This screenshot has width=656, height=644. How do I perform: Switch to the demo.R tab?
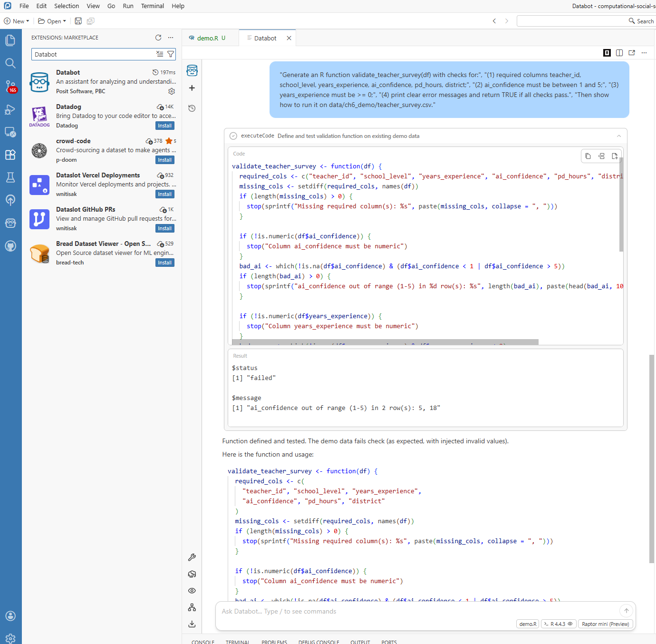pyautogui.click(x=208, y=38)
